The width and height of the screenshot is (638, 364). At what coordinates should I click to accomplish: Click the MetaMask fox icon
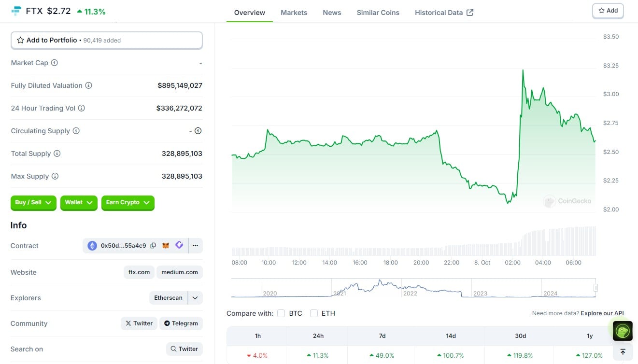click(x=166, y=246)
